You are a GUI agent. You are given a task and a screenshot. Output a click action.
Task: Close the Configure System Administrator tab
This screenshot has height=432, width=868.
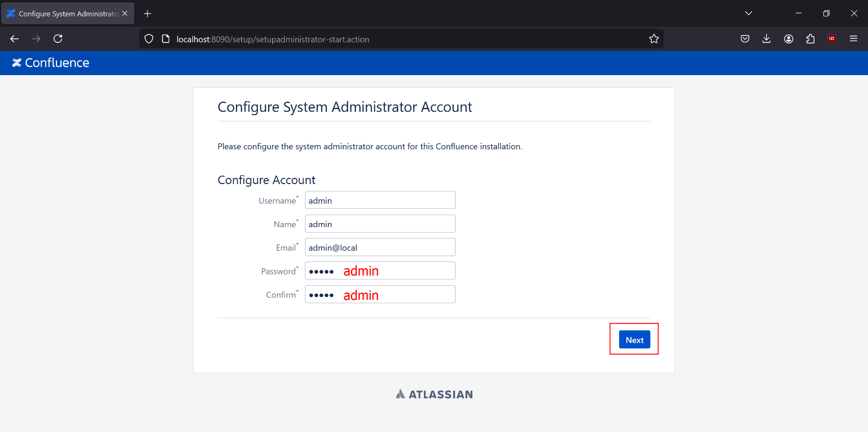(125, 14)
